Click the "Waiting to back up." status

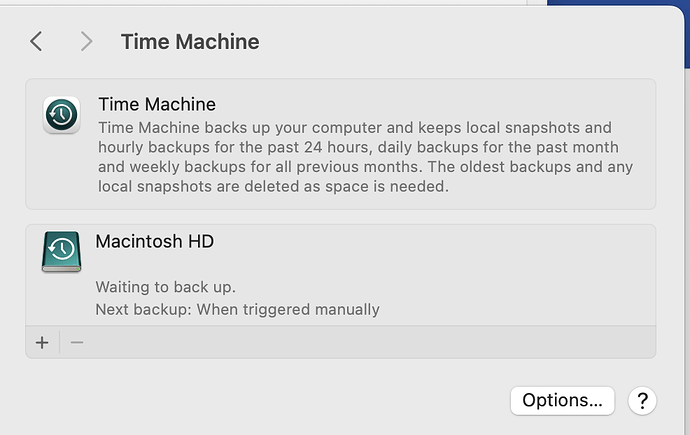coord(165,287)
